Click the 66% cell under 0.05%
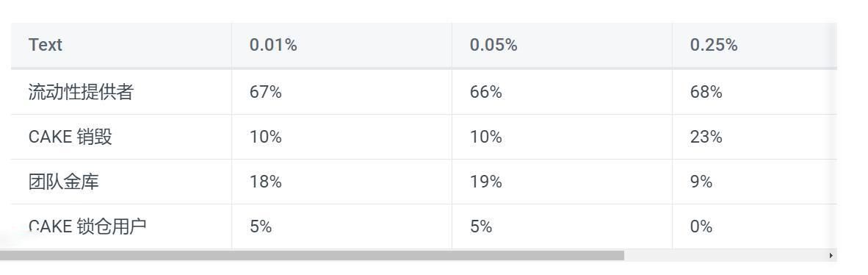Screen dimensions: 868x275 [x=486, y=92]
